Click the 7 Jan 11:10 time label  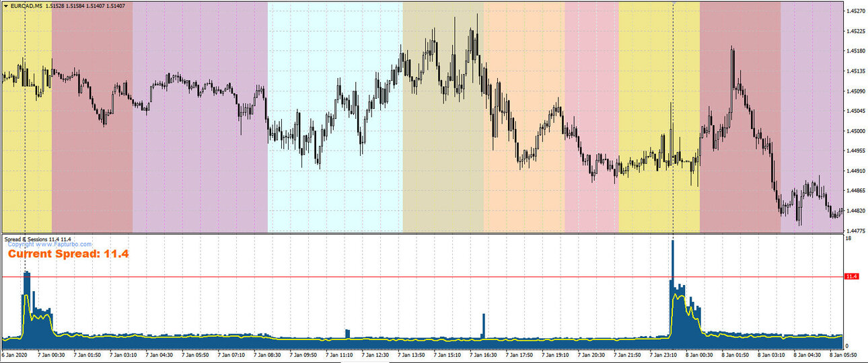[x=339, y=355]
